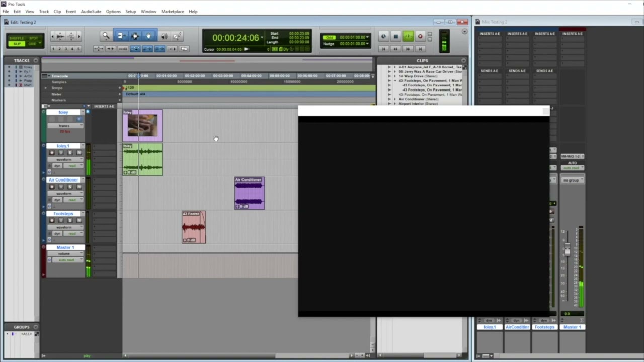Click the Fast Forward transport button

coord(408,49)
